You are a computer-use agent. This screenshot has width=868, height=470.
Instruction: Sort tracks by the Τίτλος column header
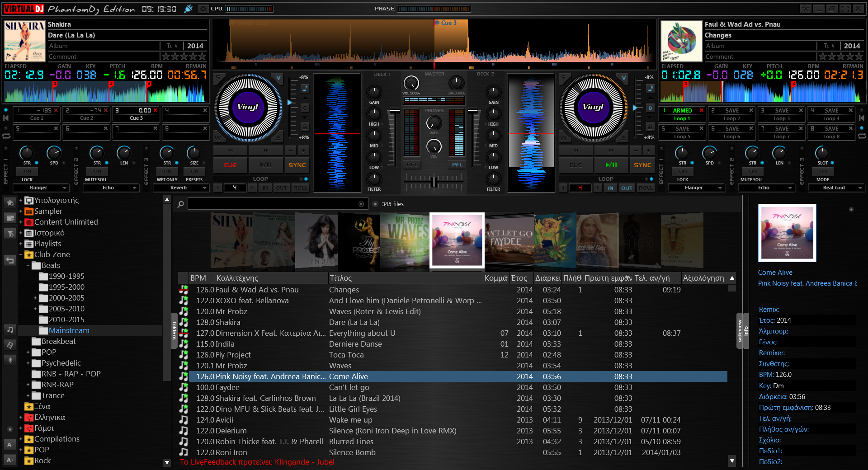405,278
